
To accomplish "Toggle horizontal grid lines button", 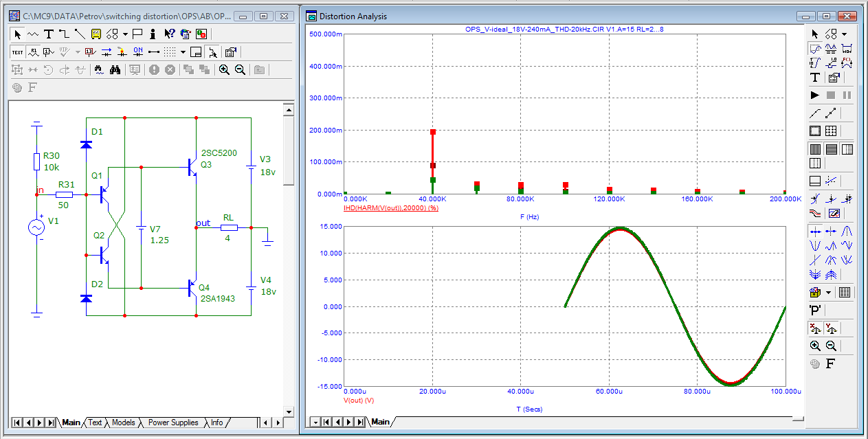I will pyautogui.click(x=831, y=148).
